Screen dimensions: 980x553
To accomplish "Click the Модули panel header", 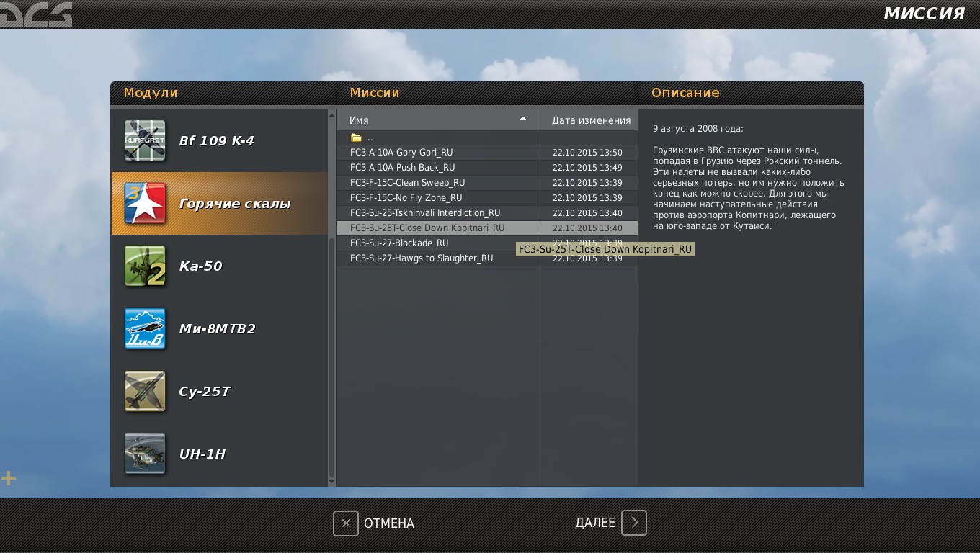I will [151, 93].
